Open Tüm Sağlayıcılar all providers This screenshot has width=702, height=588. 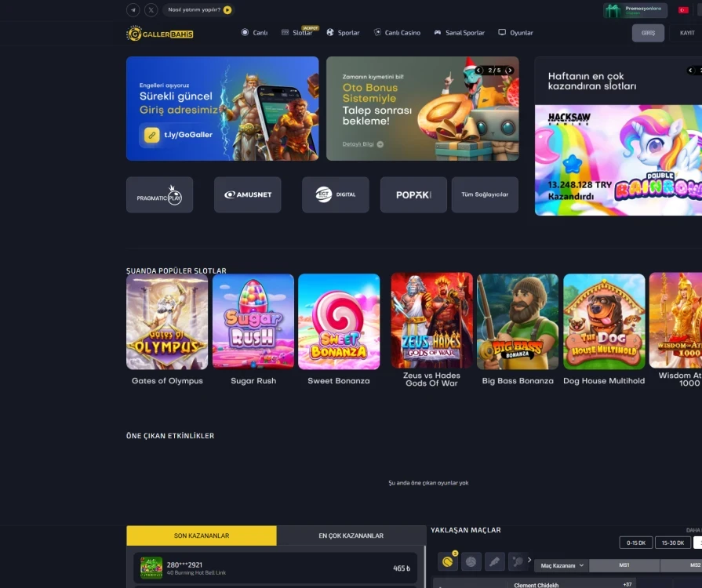[485, 194]
